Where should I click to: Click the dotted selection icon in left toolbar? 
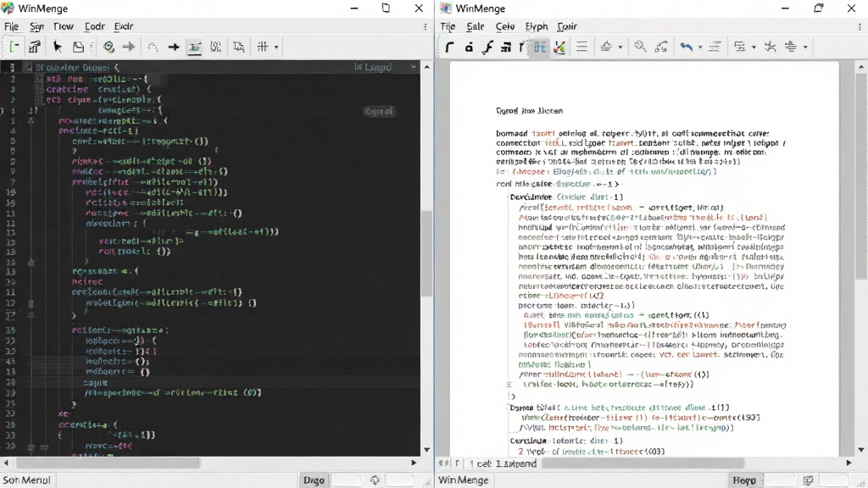pos(216,47)
